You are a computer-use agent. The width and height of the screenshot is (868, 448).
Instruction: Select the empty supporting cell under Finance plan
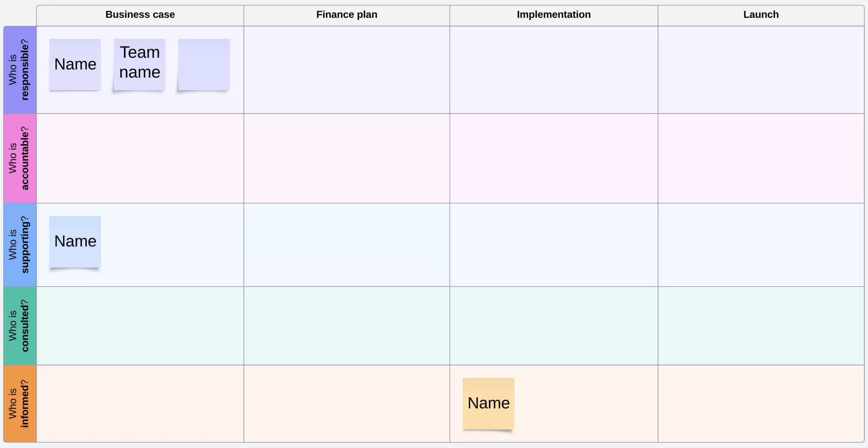point(346,245)
